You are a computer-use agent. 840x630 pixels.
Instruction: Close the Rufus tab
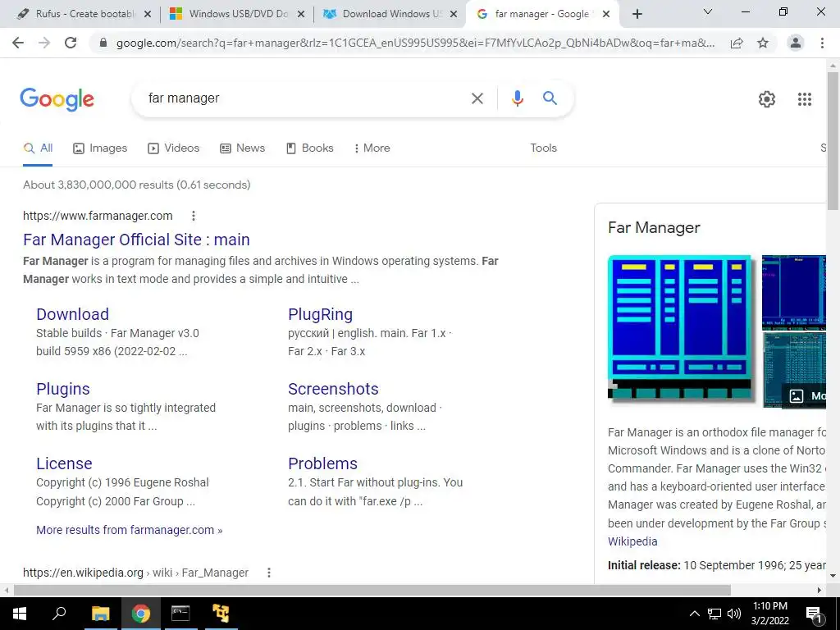coord(148,14)
